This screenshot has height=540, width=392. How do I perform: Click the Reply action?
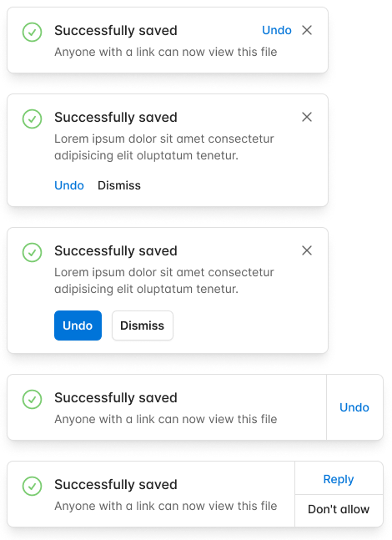(339, 479)
